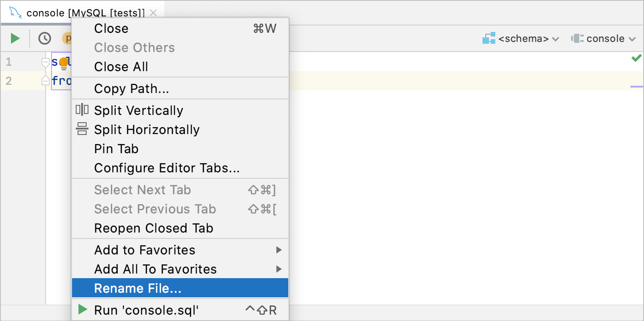644x321 pixels.
Task: Open query history via the clock icon
Action: pyautogui.click(x=44, y=38)
